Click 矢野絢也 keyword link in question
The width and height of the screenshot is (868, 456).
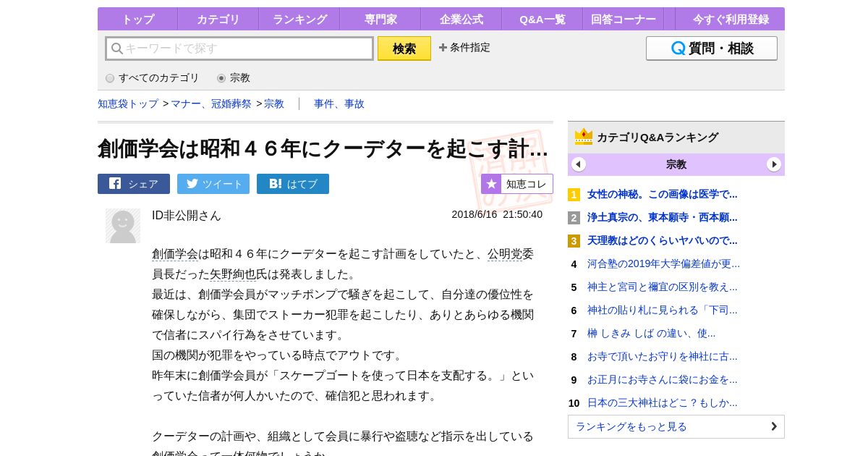point(233,274)
